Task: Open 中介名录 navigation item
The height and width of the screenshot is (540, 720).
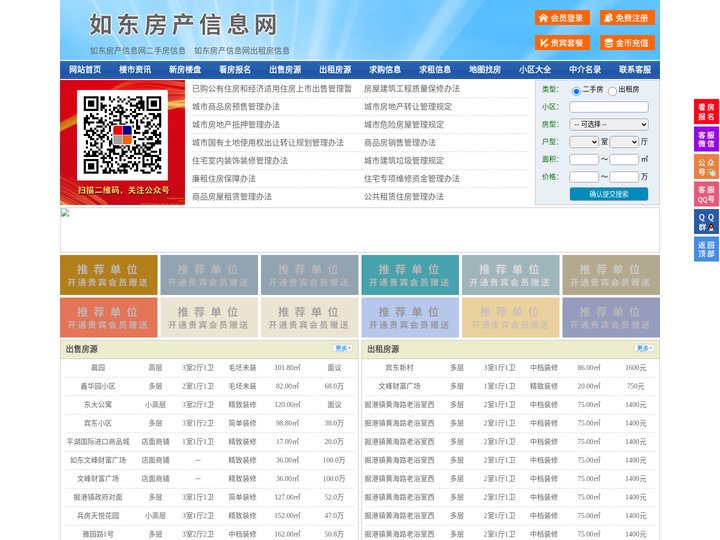Action: coord(585,70)
